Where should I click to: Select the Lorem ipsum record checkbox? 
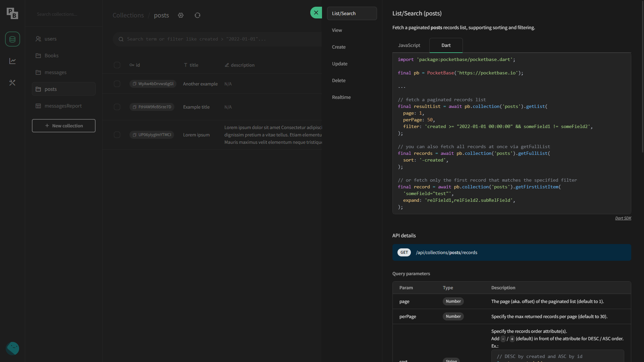point(117,135)
